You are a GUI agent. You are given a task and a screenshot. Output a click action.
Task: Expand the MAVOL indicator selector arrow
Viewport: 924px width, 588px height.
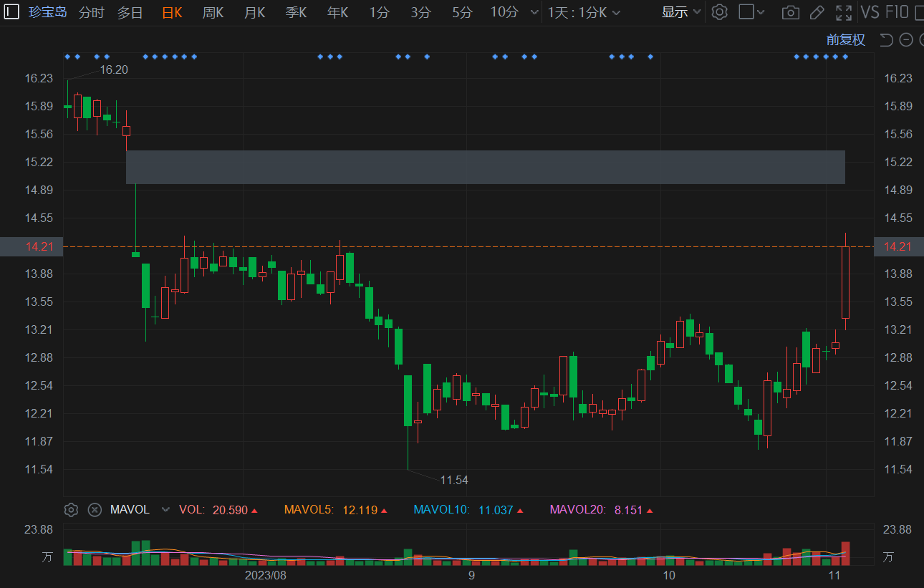click(166, 510)
